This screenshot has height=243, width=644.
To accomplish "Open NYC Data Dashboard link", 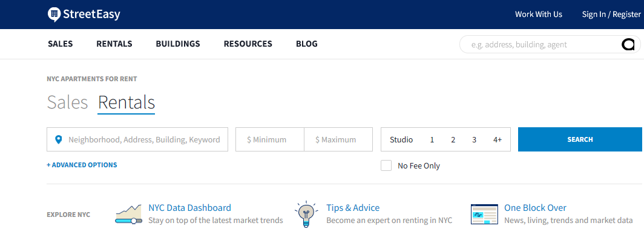I will click(190, 208).
